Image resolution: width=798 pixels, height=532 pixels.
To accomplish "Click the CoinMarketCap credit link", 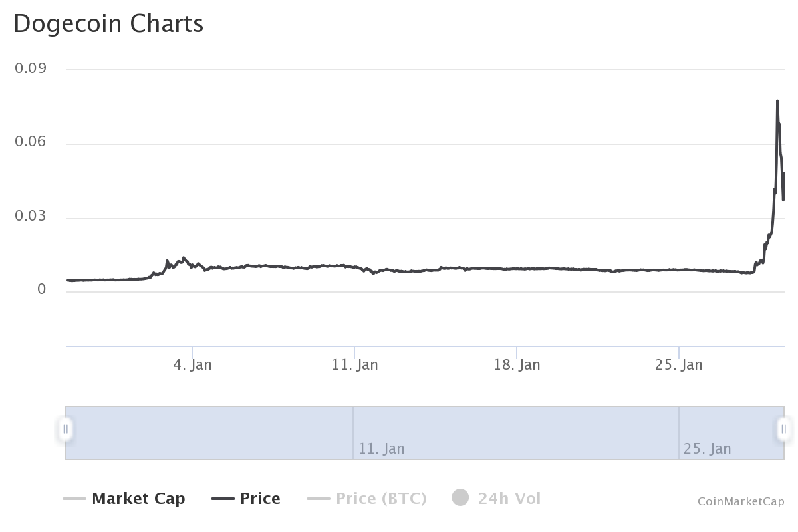I will point(741,501).
